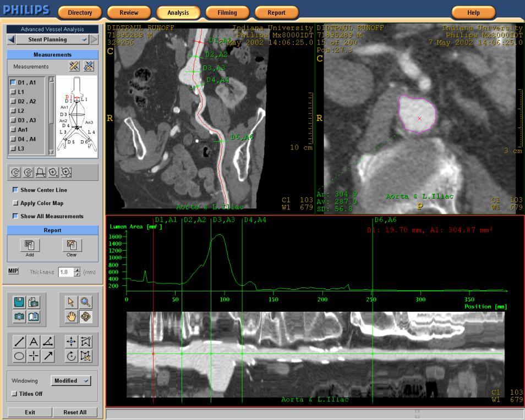Toggle Show All Measurements checkbox
This screenshot has width=525, height=420.
(15, 216)
